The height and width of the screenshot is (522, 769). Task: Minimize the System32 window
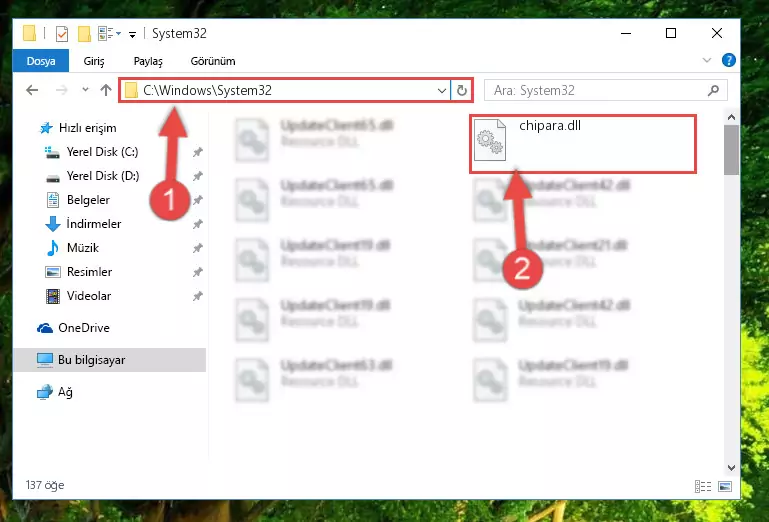pyautogui.click(x=626, y=33)
